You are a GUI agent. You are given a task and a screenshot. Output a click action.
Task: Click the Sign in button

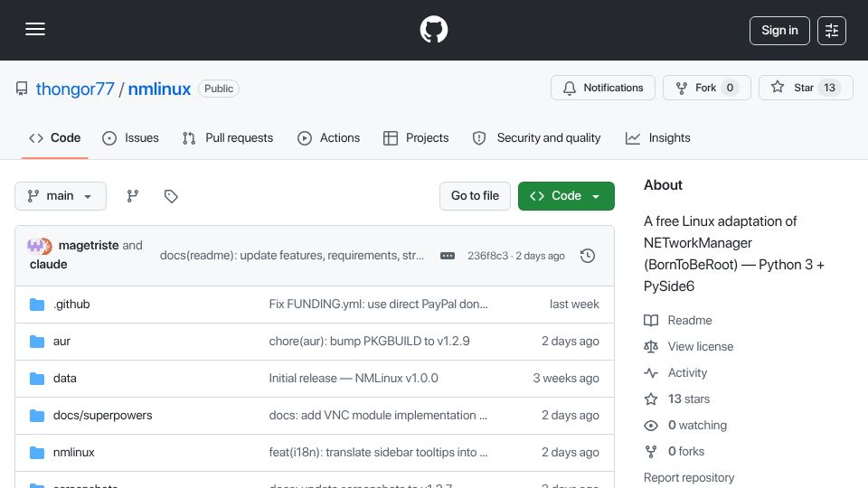coord(779,31)
